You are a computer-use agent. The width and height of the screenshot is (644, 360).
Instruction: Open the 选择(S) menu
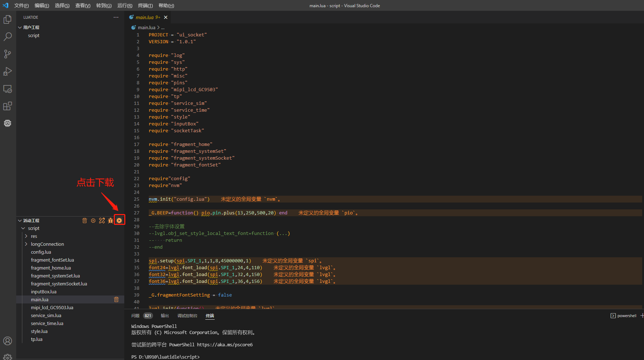[x=62, y=5]
